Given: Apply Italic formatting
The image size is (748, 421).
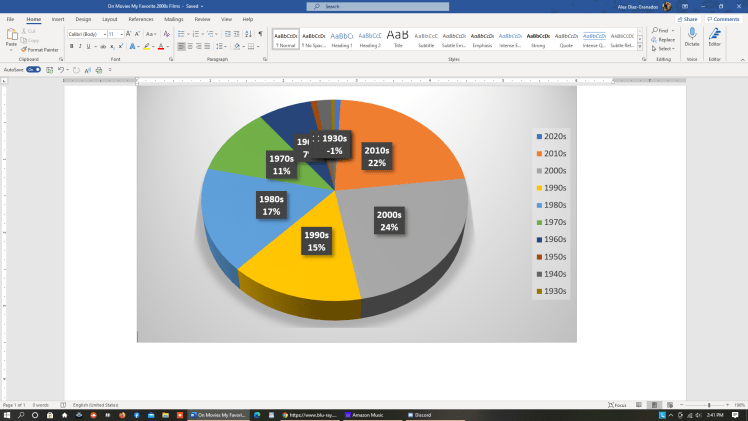Looking at the screenshot, I should click(x=81, y=46).
